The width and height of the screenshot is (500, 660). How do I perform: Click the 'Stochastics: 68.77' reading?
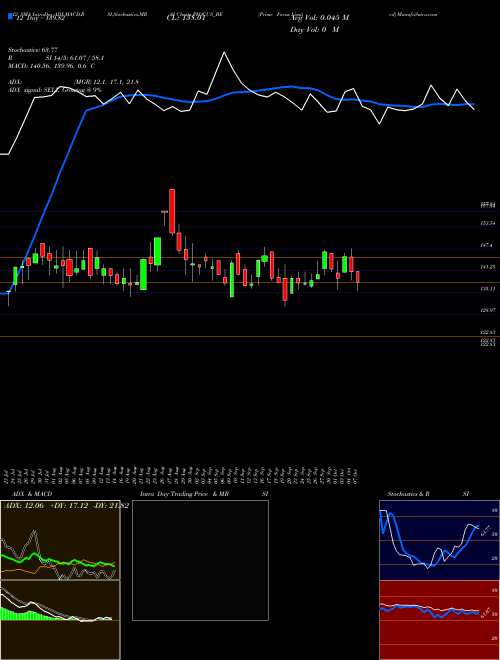[33, 50]
